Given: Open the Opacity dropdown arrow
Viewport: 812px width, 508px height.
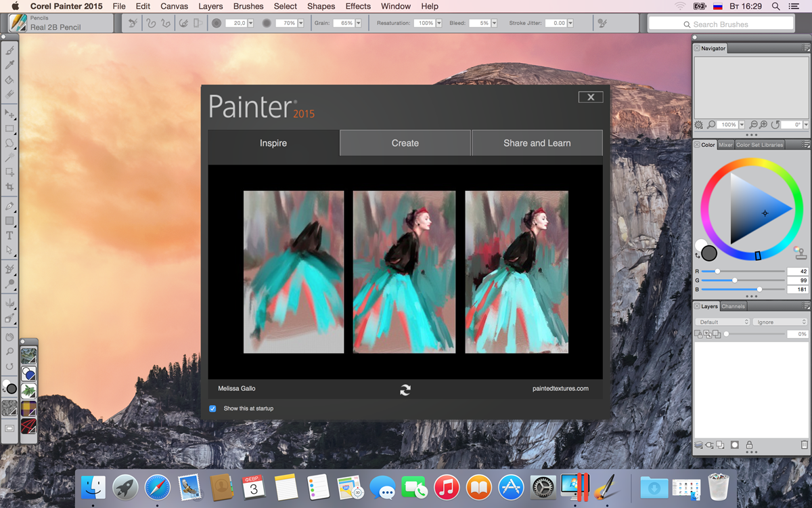Looking at the screenshot, I should (x=300, y=23).
